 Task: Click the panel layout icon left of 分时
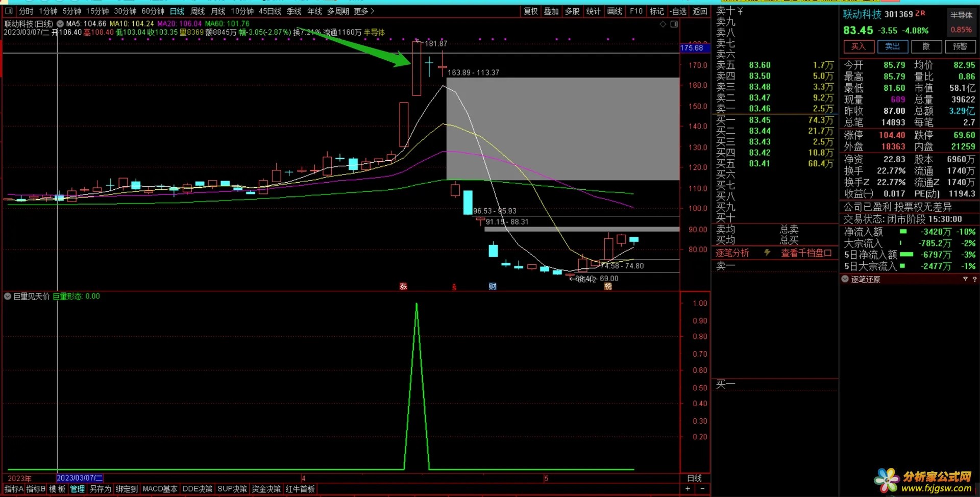(x=9, y=11)
